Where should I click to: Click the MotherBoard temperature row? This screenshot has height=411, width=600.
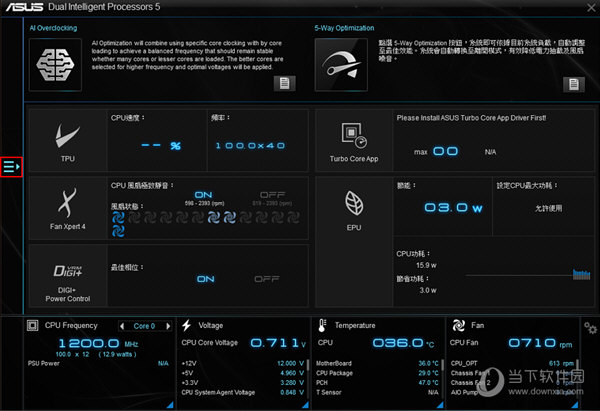[x=377, y=363]
